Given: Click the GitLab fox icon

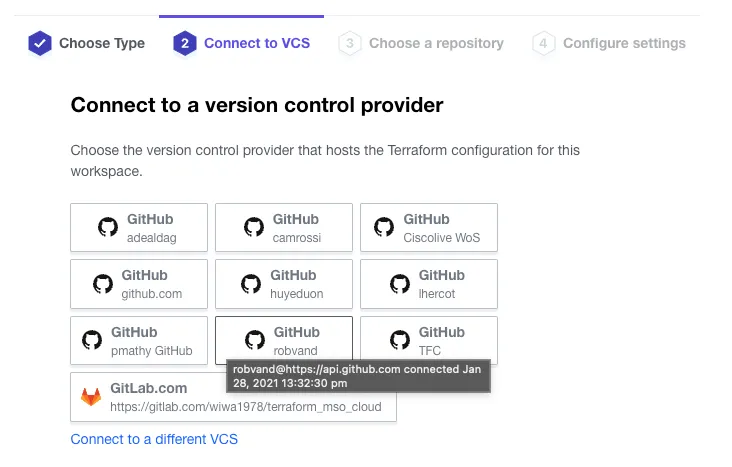Looking at the screenshot, I should (x=91, y=397).
